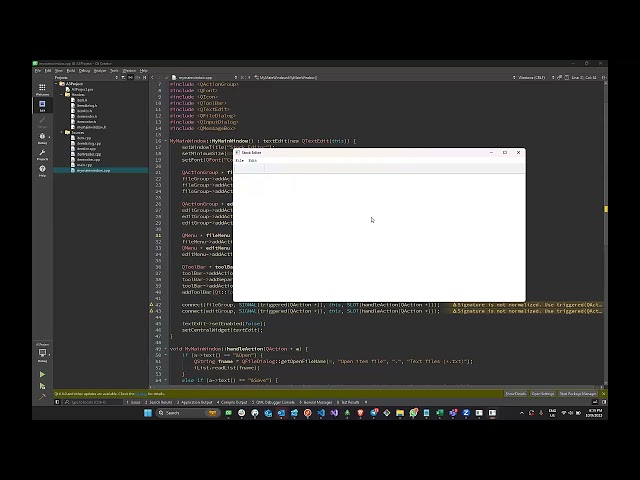640x480 pixels.
Task: Open the QML Debugger Console tab
Action: click(x=273, y=402)
